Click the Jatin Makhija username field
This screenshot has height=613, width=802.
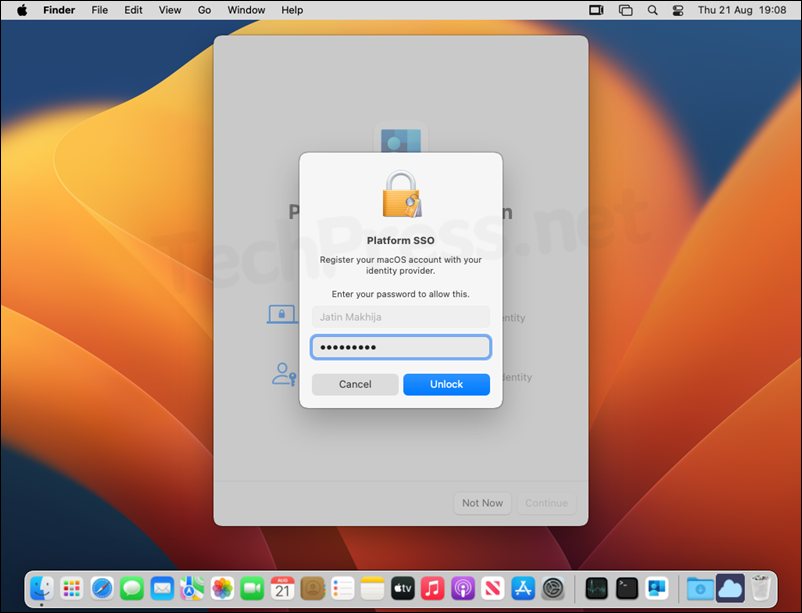pyautogui.click(x=400, y=317)
